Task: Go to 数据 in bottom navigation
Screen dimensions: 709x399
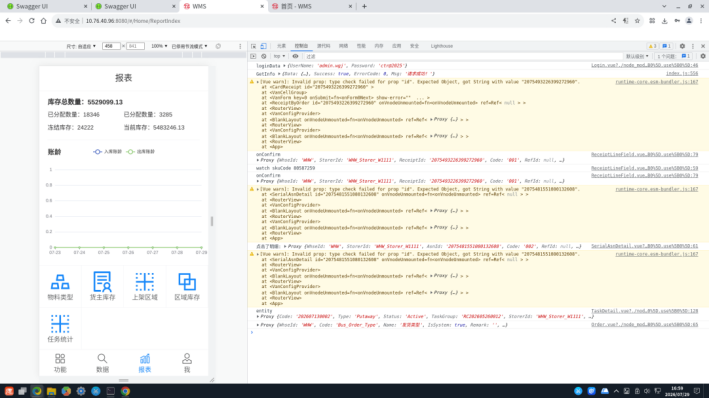Action: pyautogui.click(x=102, y=363)
